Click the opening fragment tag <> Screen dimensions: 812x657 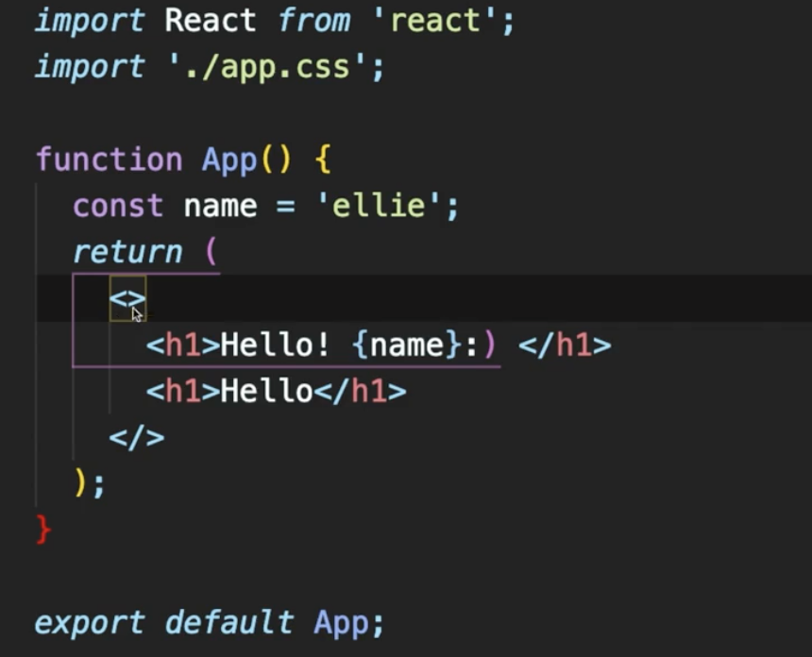[x=127, y=298]
